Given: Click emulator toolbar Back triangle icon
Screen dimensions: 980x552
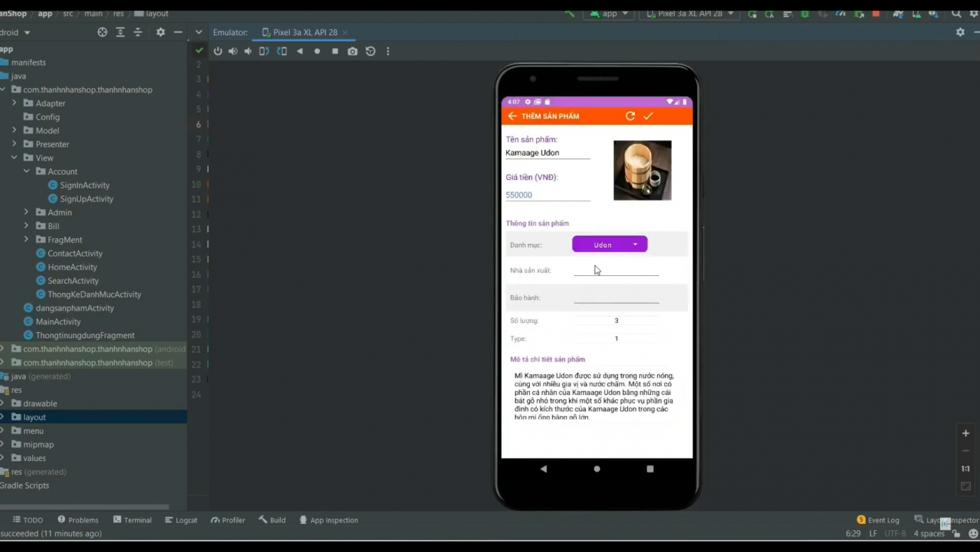Looking at the screenshot, I should pos(300,51).
